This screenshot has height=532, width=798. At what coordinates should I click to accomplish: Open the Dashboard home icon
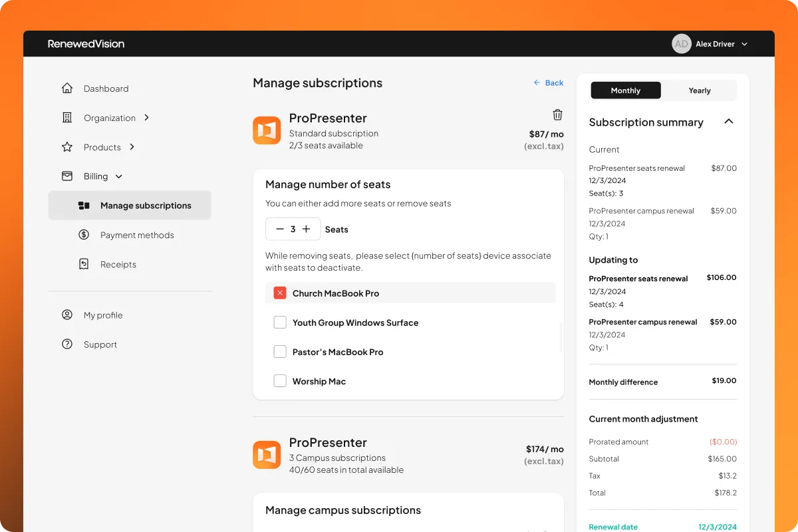[66, 88]
